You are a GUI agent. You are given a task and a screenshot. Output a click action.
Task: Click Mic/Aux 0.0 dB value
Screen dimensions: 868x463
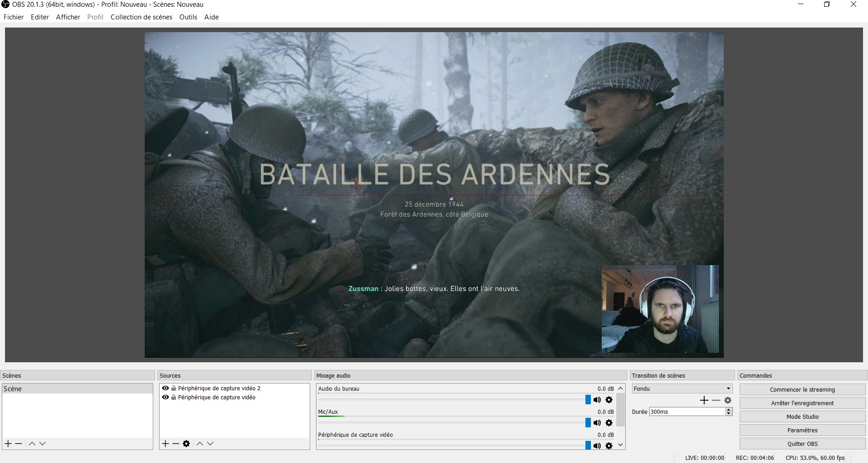coord(605,412)
